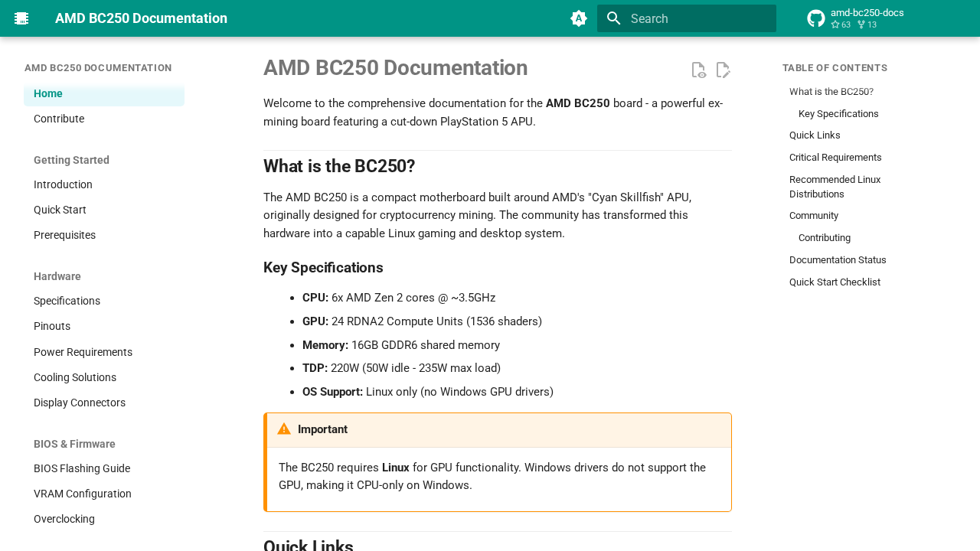This screenshot has height=551, width=980.
Task: Jump to Critical Requirements in contents
Action: [835, 158]
